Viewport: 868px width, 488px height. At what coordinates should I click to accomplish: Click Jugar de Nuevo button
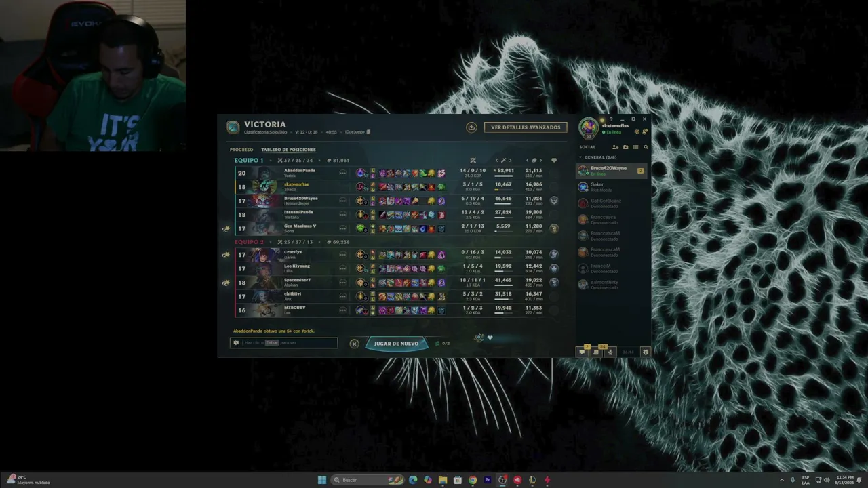click(396, 344)
